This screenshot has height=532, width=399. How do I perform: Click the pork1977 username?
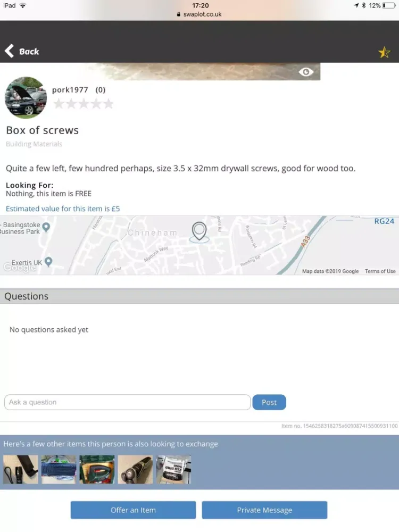point(70,90)
